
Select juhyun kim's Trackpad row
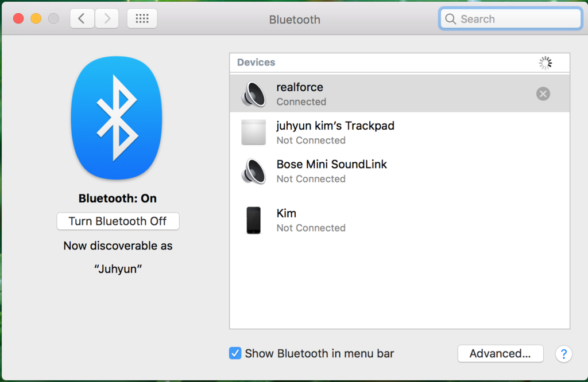click(400, 132)
